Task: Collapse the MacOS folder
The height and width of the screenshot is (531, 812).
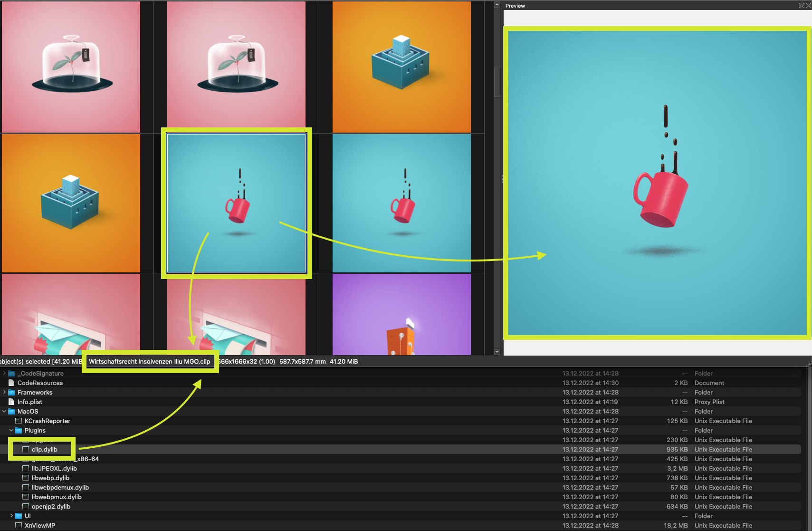Action: [x=4, y=411]
